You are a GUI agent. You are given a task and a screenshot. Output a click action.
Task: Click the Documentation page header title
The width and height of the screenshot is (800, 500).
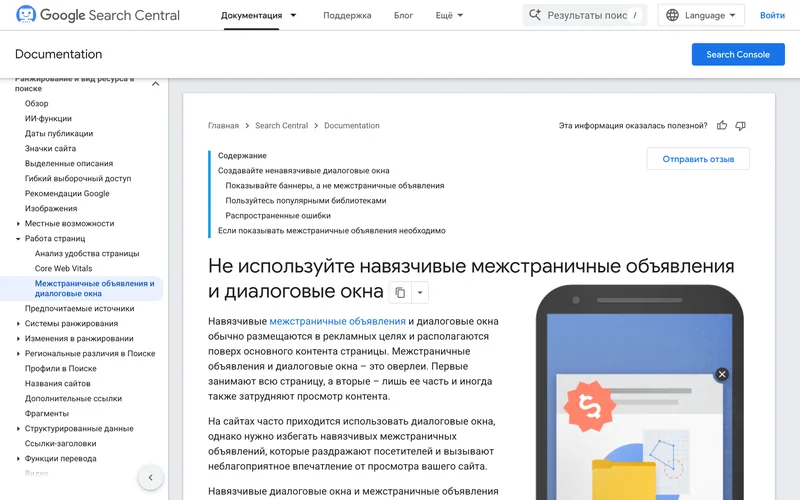coord(59,54)
